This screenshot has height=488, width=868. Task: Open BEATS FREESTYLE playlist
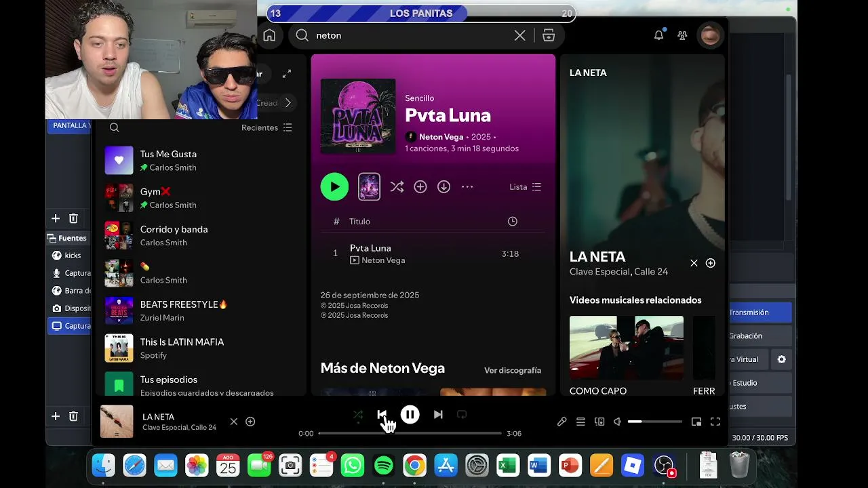tap(198, 310)
